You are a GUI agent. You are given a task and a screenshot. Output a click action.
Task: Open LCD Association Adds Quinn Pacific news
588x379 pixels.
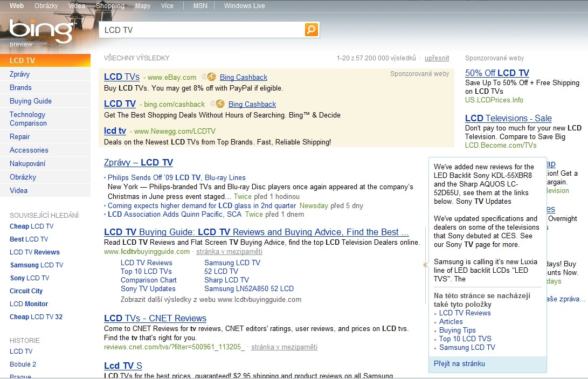click(x=175, y=214)
